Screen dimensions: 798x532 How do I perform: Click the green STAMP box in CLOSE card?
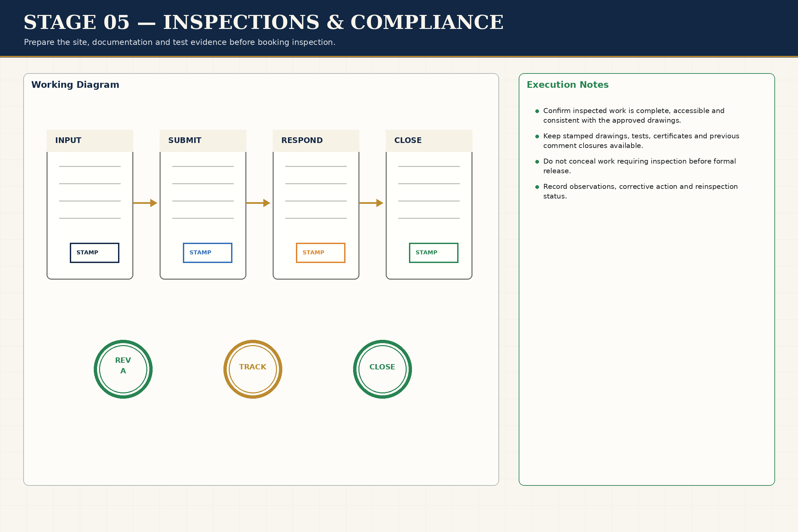tap(434, 253)
